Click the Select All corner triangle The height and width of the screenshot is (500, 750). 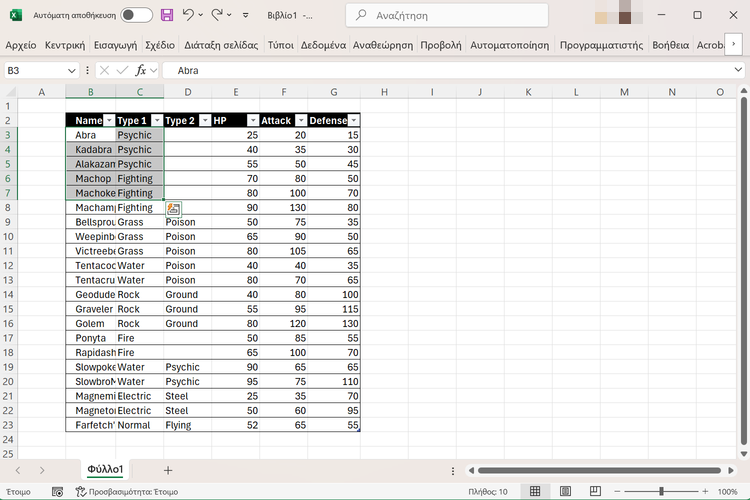point(9,91)
